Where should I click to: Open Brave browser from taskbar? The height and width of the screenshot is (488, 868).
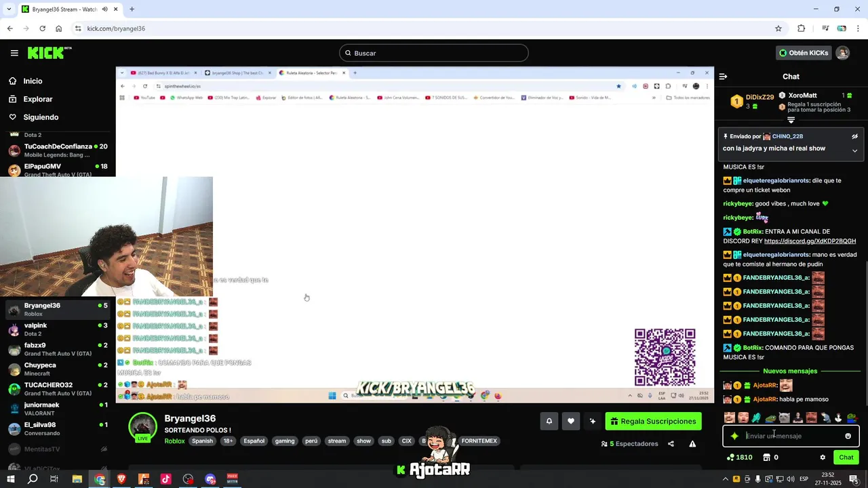click(x=122, y=479)
